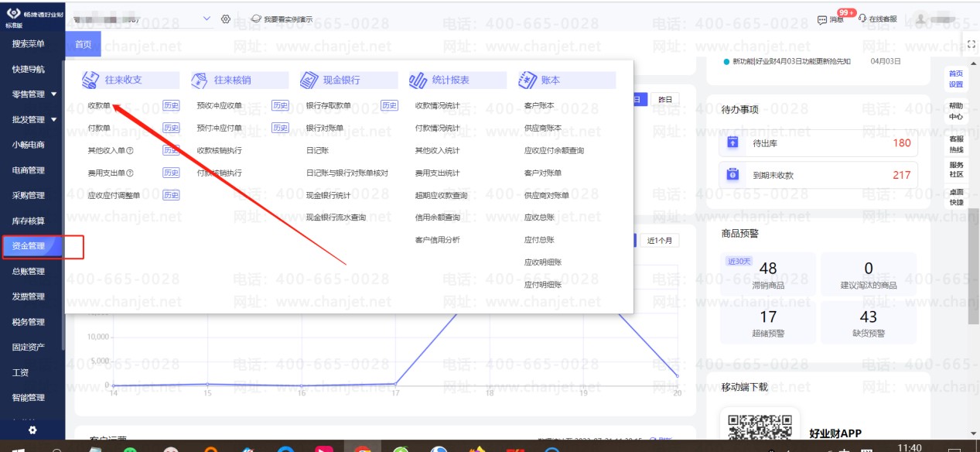Screen dimensions: 980x452
Task: Open the 滞销商品 48 card
Action: coord(768,274)
